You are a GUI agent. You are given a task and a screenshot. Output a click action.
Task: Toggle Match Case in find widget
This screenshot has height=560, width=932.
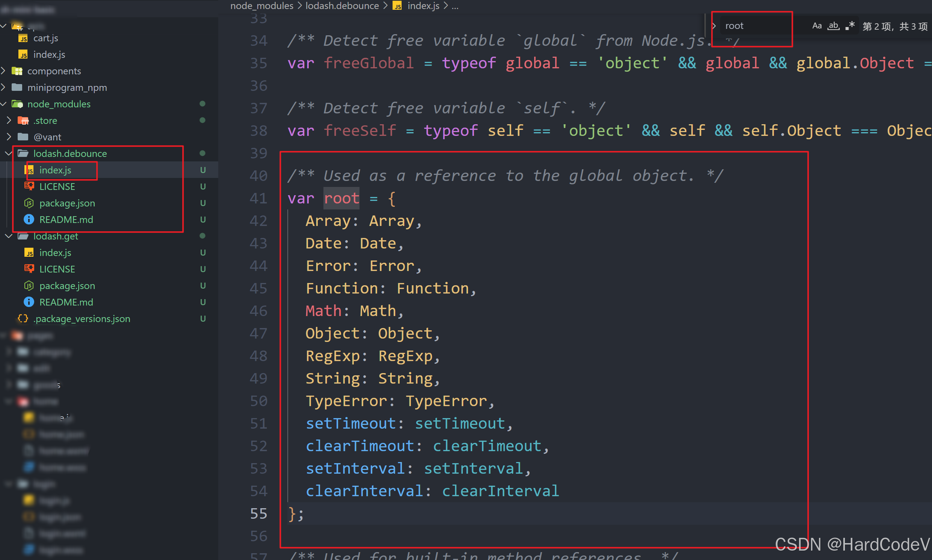pos(816,26)
